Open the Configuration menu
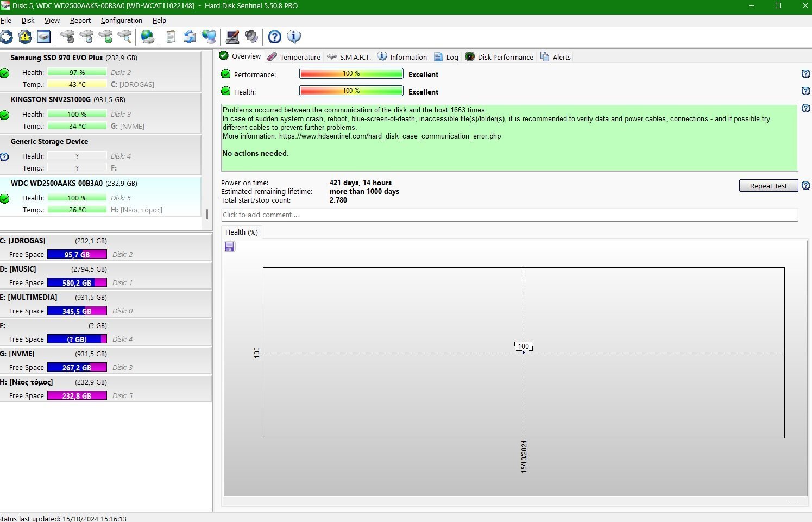The width and height of the screenshot is (812, 522). 121,21
